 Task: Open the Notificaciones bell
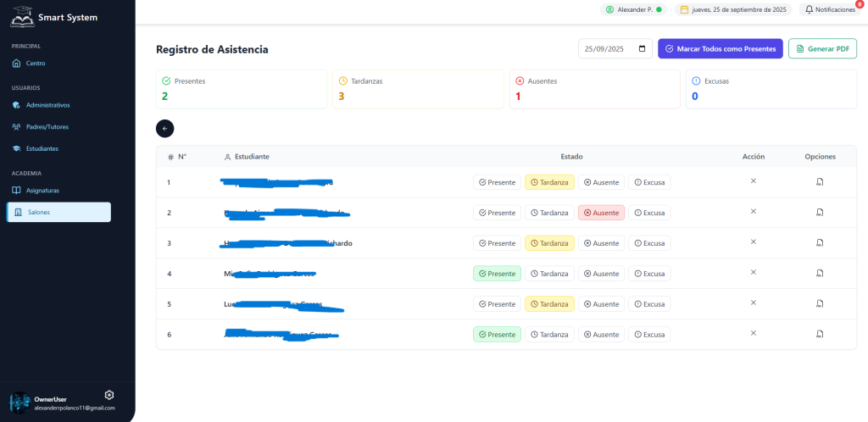pyautogui.click(x=829, y=9)
